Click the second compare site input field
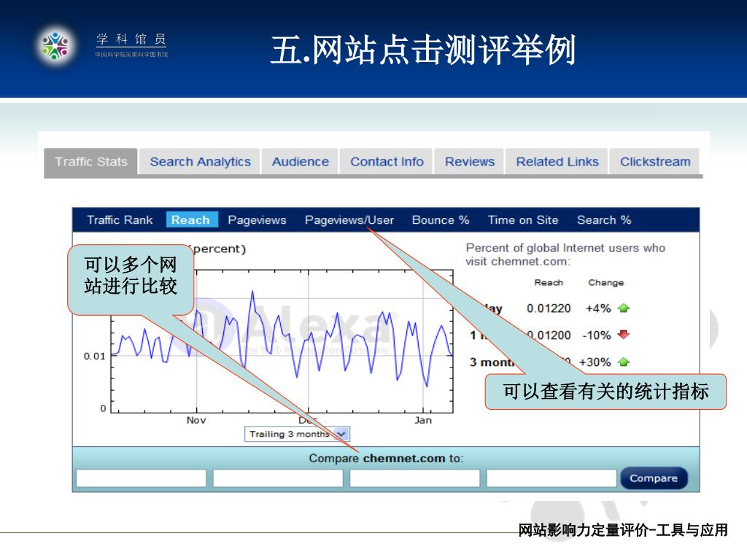Screen dimensions: 747x560 [278, 478]
